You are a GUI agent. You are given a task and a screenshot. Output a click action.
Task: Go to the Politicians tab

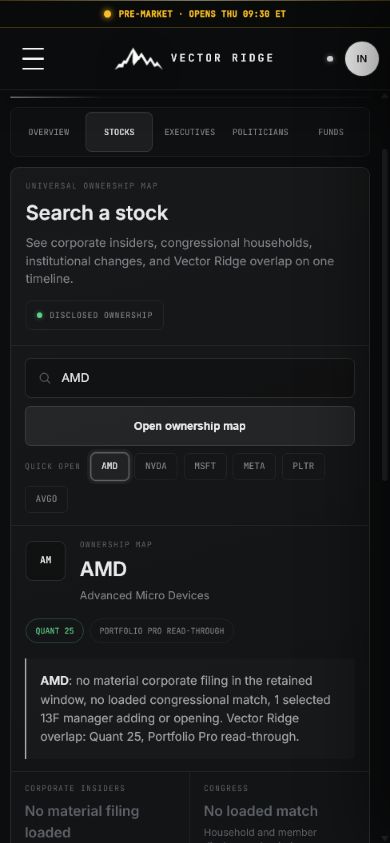(260, 132)
